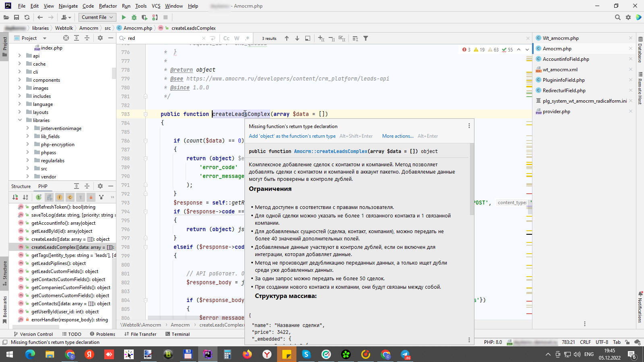
Task: Select opened file target icon in Project panel
Action: point(66,38)
